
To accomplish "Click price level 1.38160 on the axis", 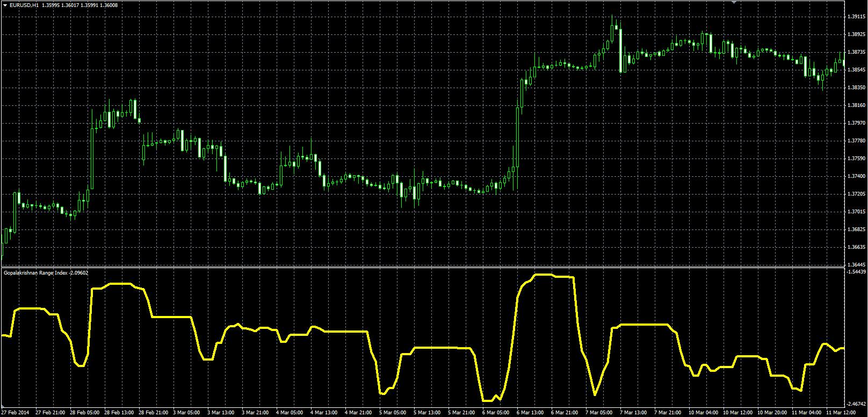I will tap(856, 105).
